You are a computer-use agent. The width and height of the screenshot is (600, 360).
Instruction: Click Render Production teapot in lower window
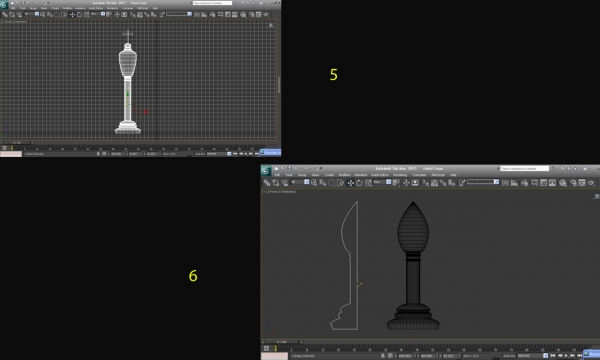click(590, 183)
